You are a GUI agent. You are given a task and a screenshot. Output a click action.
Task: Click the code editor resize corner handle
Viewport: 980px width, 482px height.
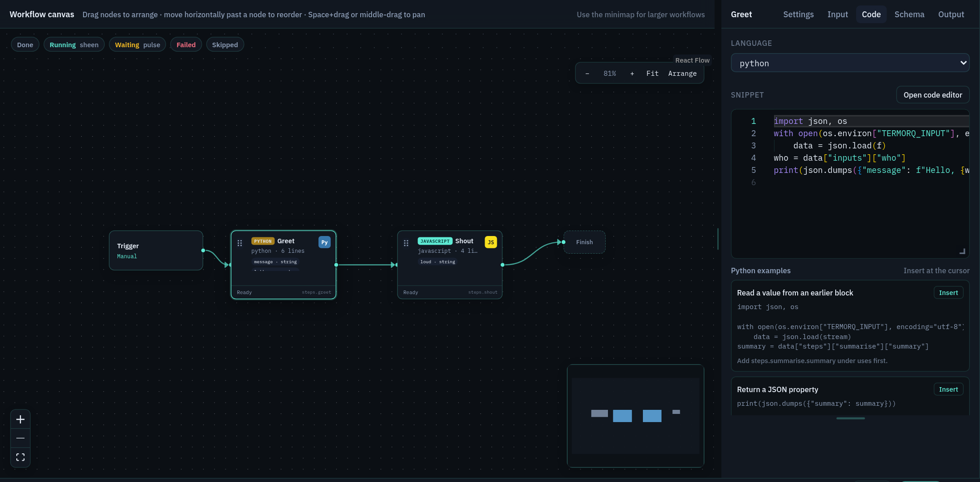962,251
